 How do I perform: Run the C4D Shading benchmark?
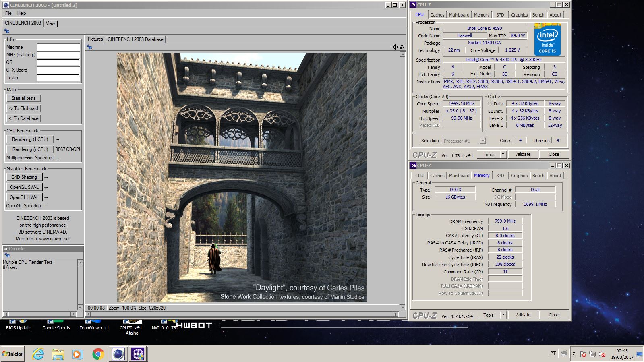(24, 177)
